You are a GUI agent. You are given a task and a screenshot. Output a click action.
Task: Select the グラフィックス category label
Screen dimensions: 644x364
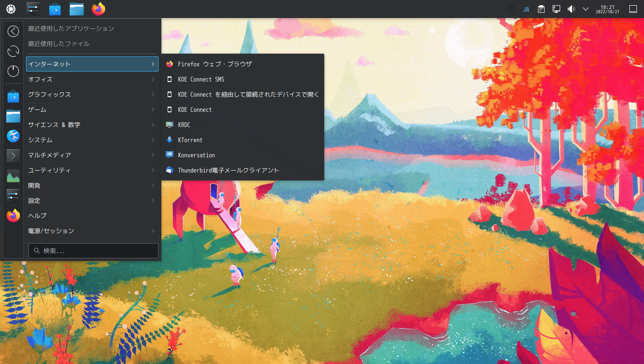click(x=49, y=94)
